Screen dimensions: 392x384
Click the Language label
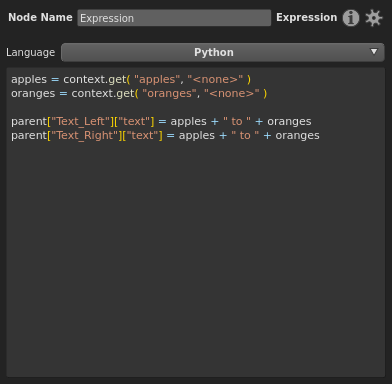point(31,52)
